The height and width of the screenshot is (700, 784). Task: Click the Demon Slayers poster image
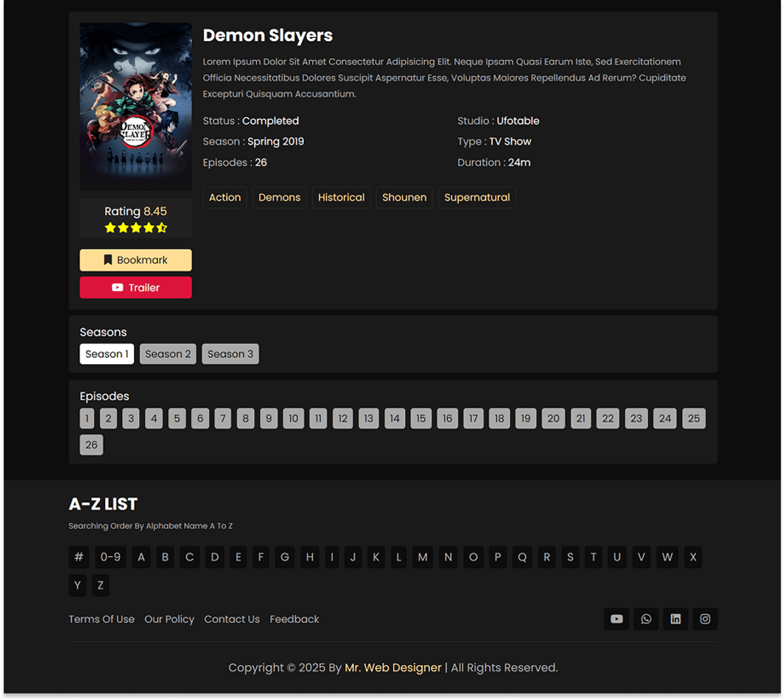pos(136,107)
